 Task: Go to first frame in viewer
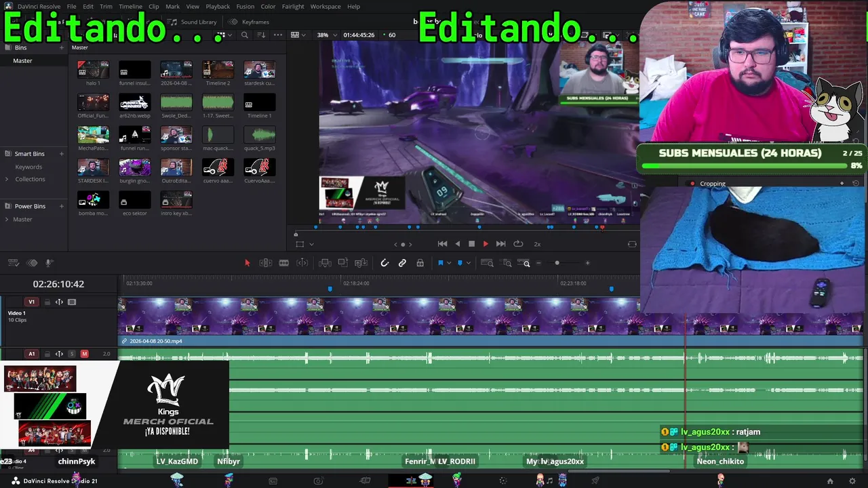pos(442,244)
